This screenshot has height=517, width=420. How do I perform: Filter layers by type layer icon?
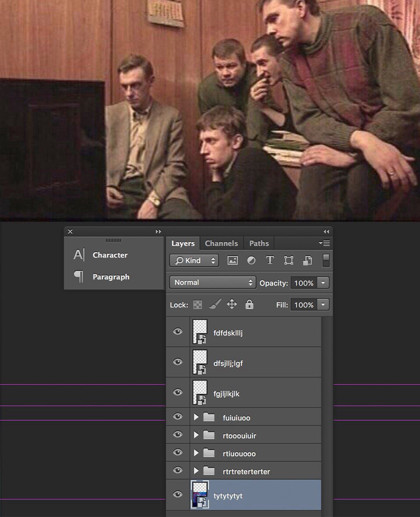click(269, 261)
